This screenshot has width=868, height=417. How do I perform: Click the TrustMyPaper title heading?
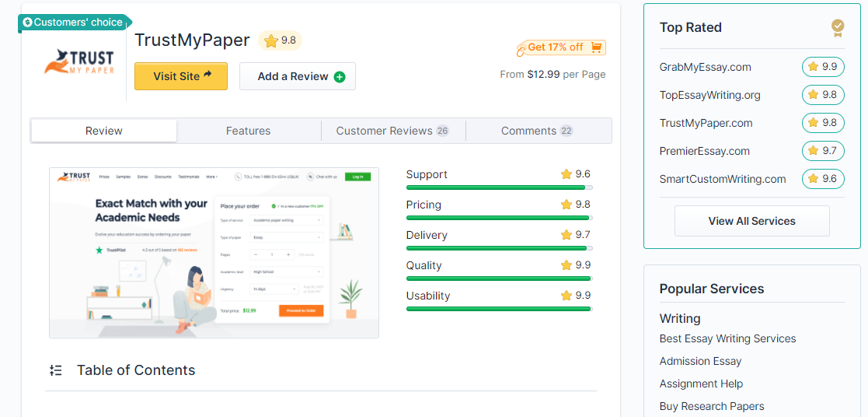coord(192,40)
